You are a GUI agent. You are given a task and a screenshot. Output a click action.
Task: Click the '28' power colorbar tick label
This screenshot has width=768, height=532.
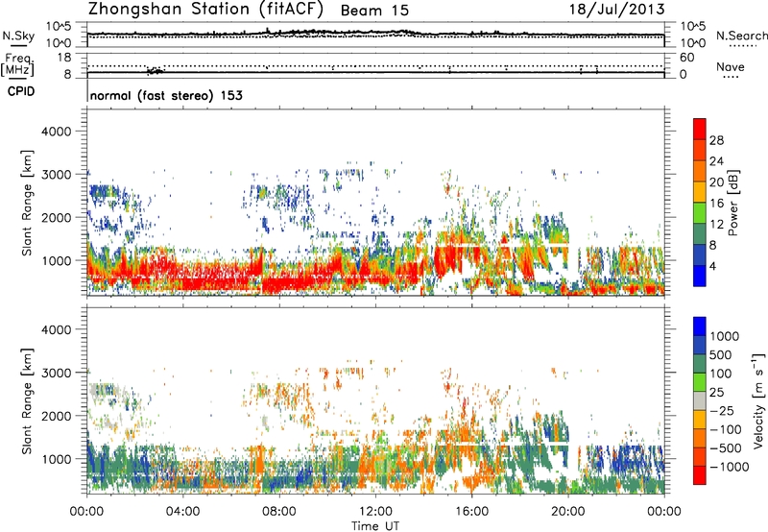coord(716,140)
